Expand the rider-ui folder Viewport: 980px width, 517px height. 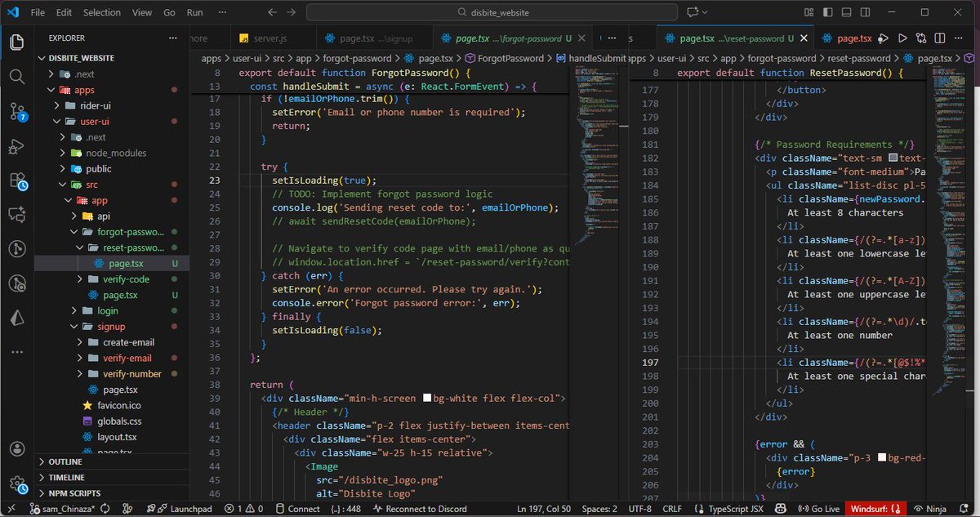pyautogui.click(x=112, y=105)
